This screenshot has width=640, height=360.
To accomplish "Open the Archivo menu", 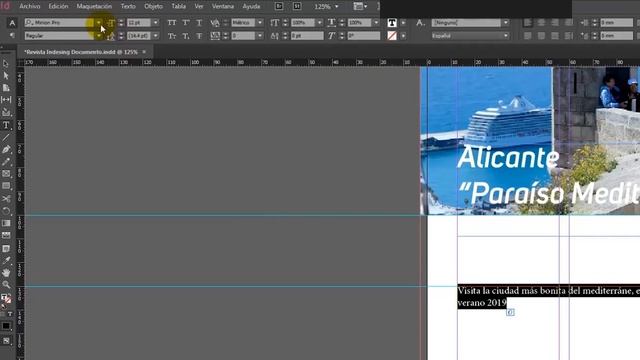I will click(30, 6).
